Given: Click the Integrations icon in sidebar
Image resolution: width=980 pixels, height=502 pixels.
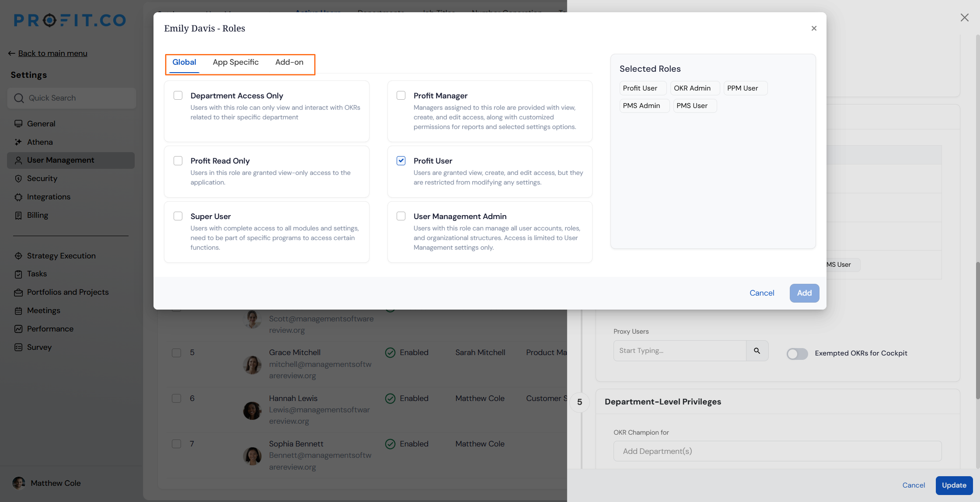Looking at the screenshot, I should click(18, 197).
